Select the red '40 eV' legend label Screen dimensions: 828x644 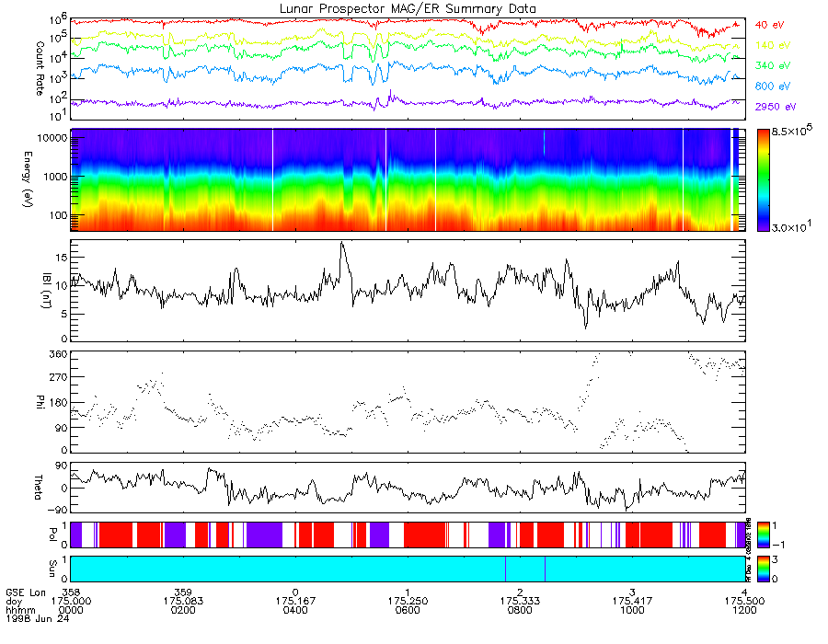click(x=769, y=25)
